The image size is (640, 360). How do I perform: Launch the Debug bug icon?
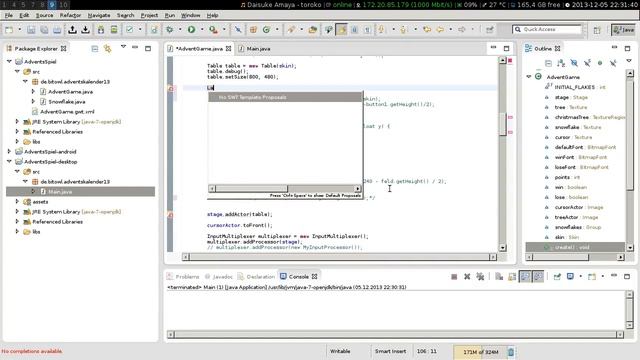pos(169,29)
